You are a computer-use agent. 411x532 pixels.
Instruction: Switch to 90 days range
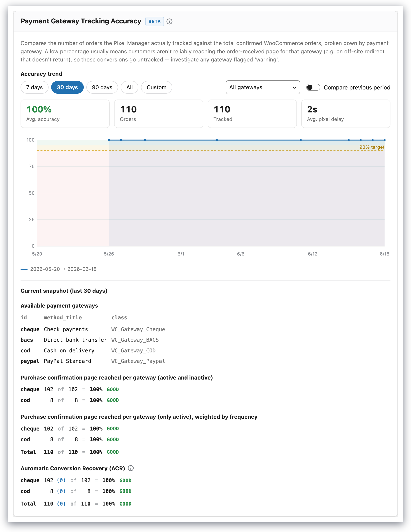tap(102, 87)
